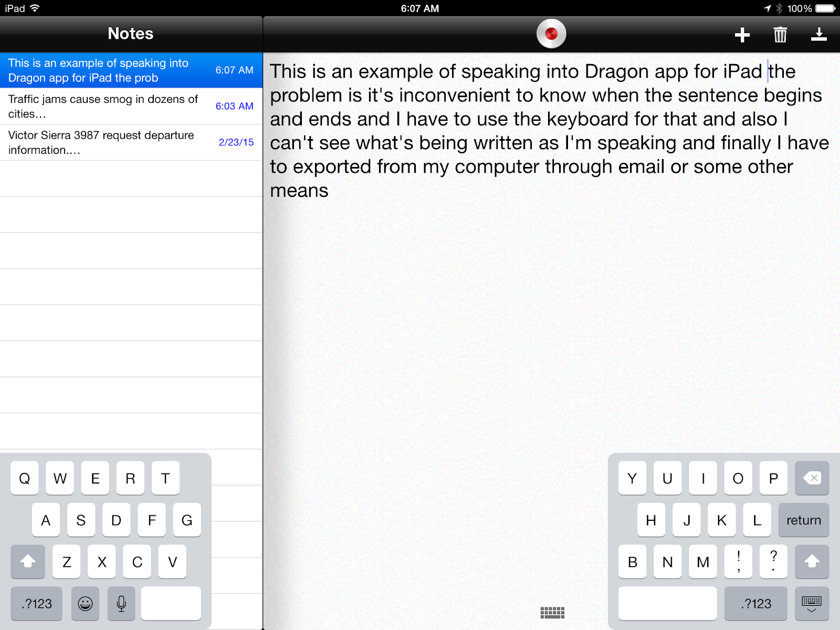This screenshot has height=630, width=840.
Task: Tap the Notes header title
Action: 131,34
